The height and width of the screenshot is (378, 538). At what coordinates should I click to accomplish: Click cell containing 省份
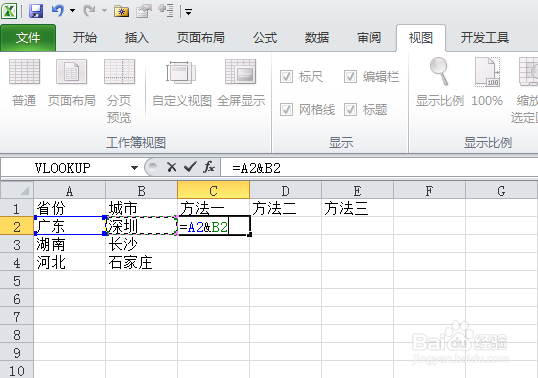click(70, 208)
